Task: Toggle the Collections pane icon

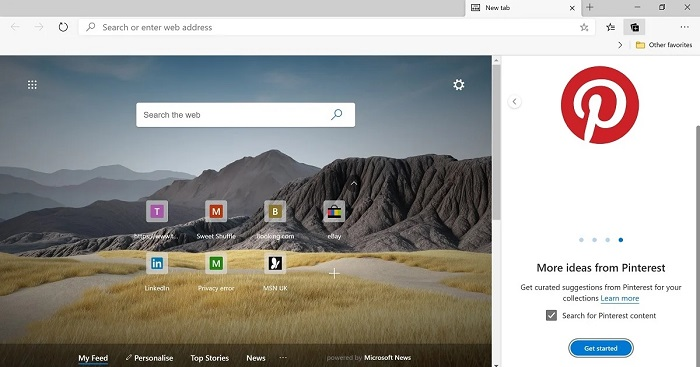Action: tap(634, 27)
